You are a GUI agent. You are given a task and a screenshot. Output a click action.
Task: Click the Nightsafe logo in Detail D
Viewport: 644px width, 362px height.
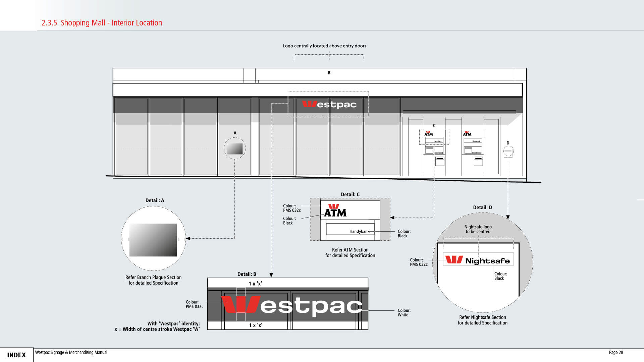point(478,260)
